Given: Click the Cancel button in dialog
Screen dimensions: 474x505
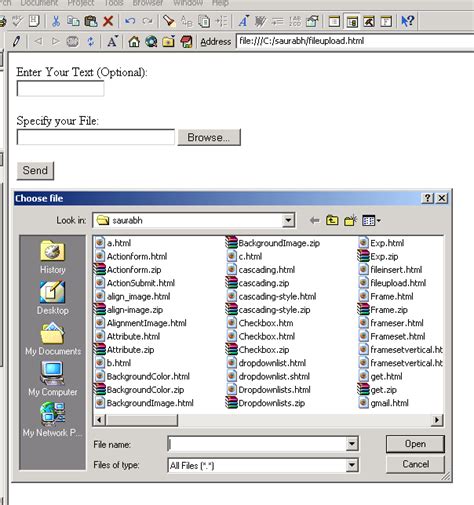Looking at the screenshot, I should click(x=415, y=464).
